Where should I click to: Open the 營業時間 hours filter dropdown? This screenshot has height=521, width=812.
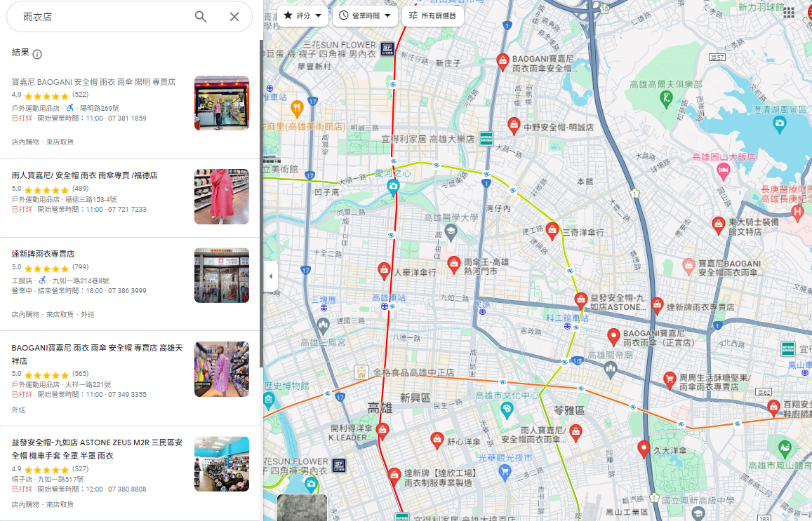tap(365, 15)
